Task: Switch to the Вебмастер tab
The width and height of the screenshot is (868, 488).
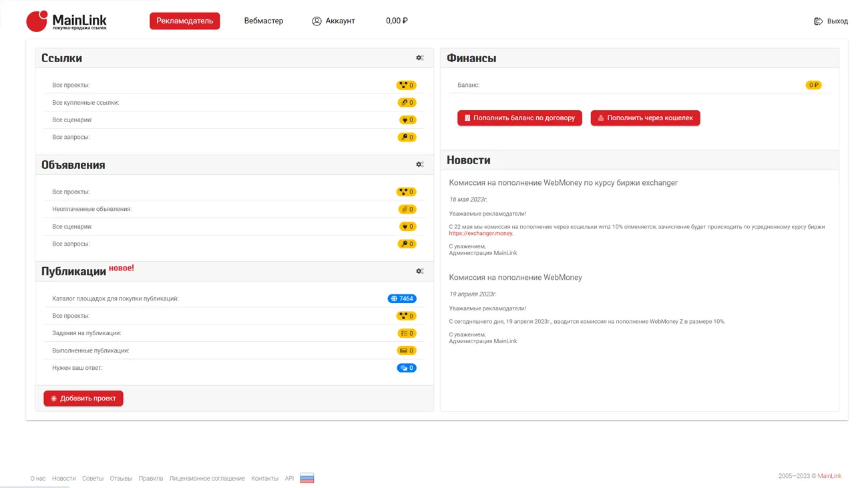Action: click(263, 21)
